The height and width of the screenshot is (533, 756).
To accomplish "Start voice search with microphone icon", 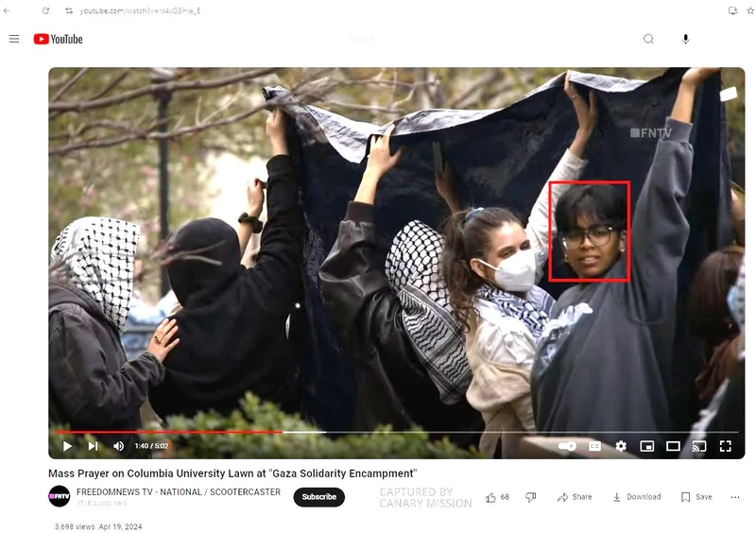I will click(686, 39).
